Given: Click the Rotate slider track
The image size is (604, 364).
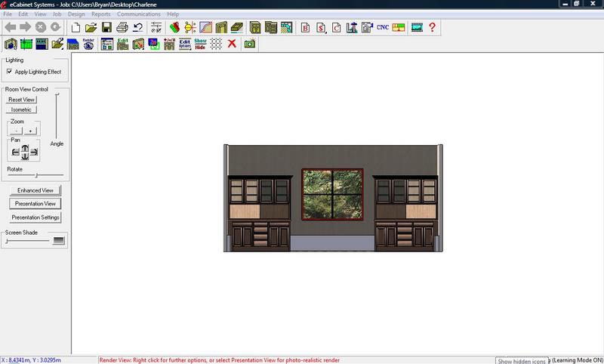Looking at the screenshot, I should click(35, 175).
